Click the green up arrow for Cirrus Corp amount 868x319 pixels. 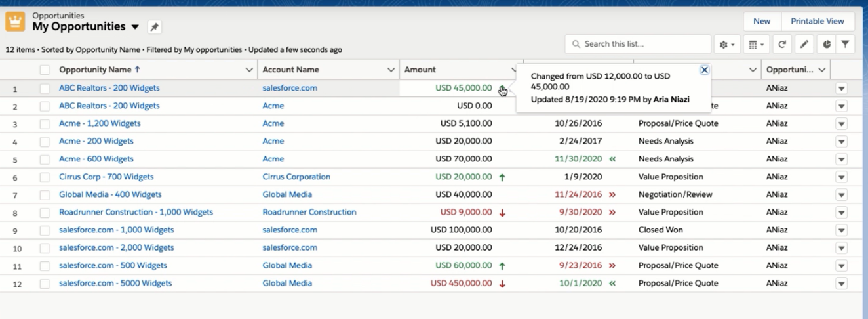point(502,177)
